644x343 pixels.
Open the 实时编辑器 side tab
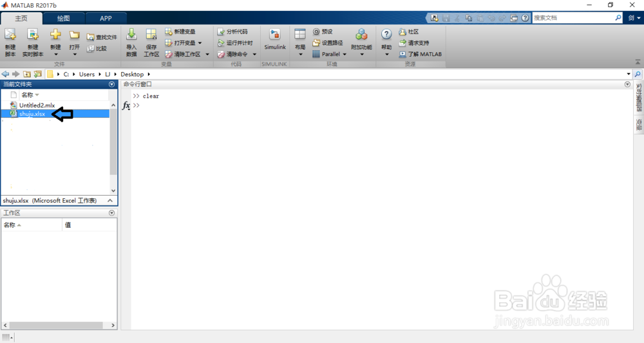[639, 98]
